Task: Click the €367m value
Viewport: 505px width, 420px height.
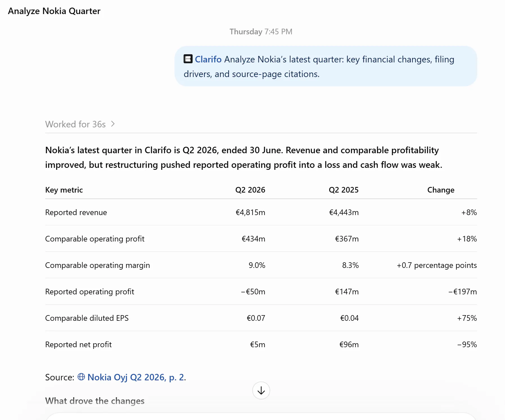Action: (x=347, y=239)
